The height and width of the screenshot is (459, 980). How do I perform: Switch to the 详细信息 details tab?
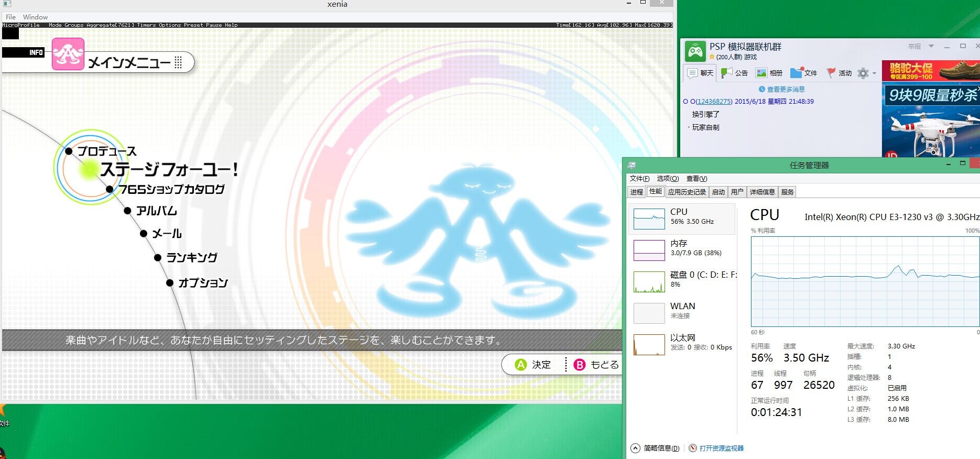[x=763, y=192]
